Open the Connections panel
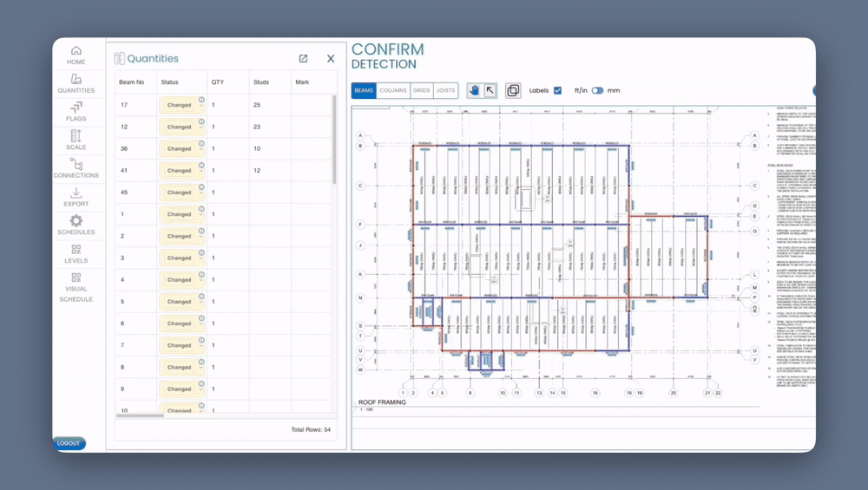The height and width of the screenshot is (490, 868). [x=76, y=168]
